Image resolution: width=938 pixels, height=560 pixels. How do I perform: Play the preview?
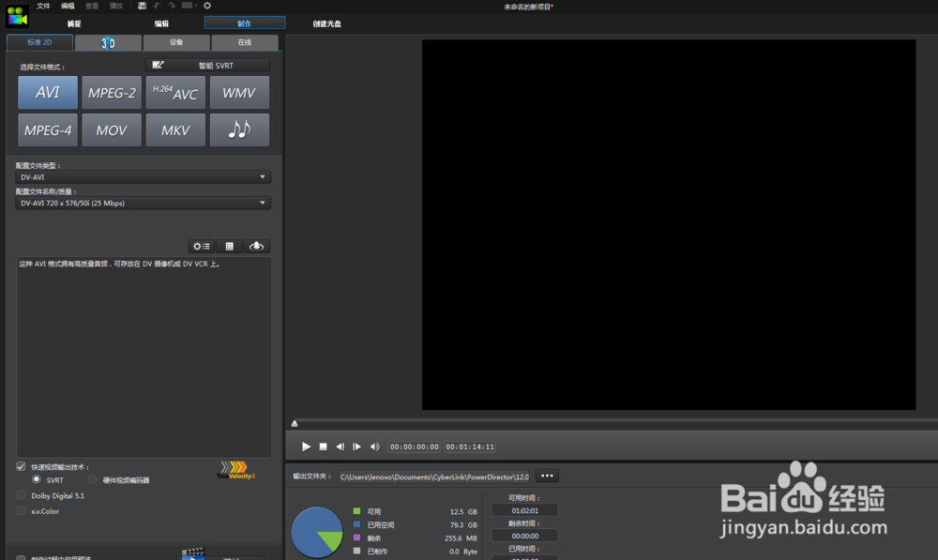[x=306, y=446]
